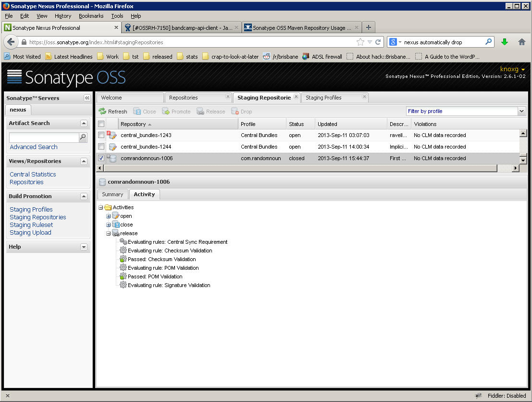The height and width of the screenshot is (402, 532).
Task: Check the central_bundles-1243 row checkbox
Action: (x=101, y=135)
